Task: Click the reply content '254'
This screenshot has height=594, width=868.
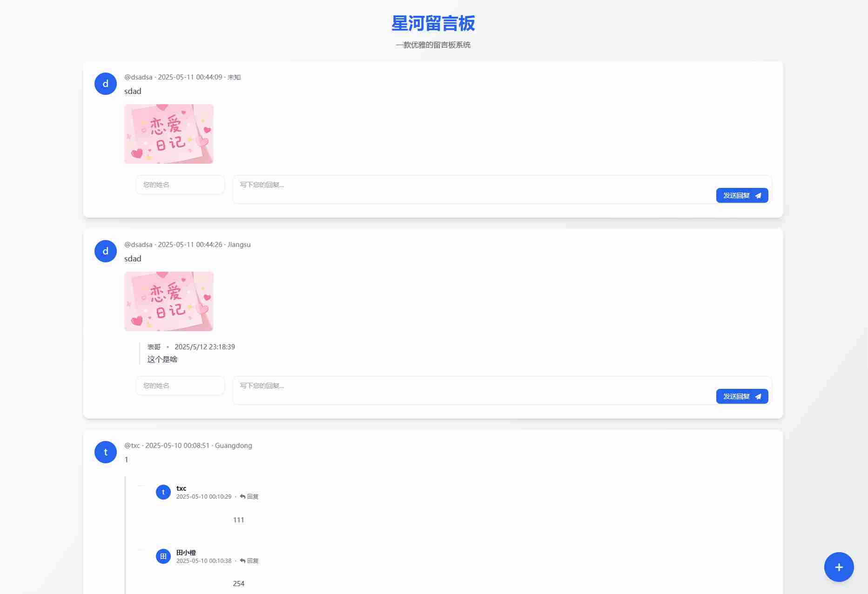Action: click(239, 584)
